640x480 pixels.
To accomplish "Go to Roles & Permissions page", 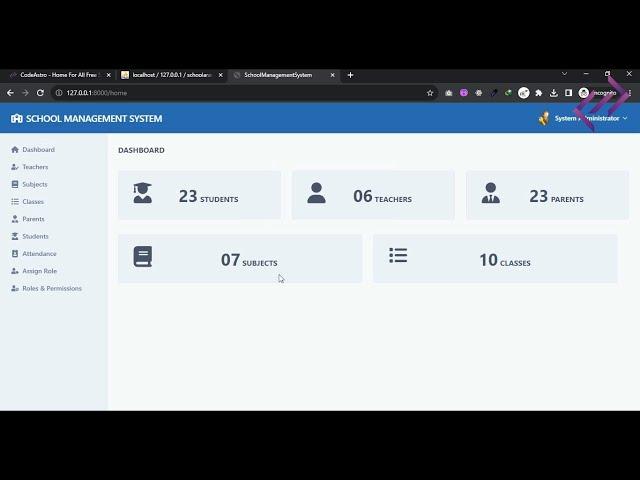I will [x=52, y=288].
